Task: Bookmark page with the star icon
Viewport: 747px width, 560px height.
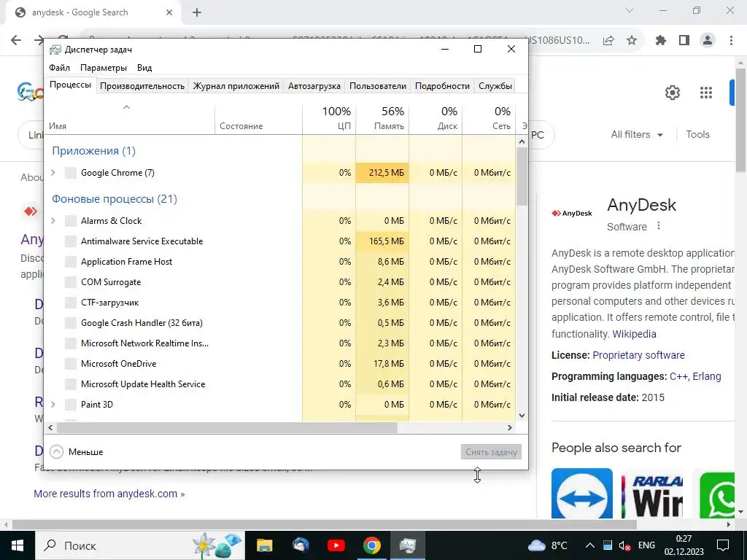Action: [x=632, y=41]
